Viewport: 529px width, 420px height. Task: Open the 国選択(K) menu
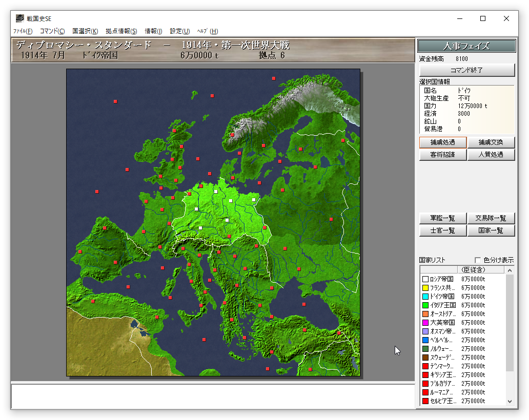(x=85, y=31)
